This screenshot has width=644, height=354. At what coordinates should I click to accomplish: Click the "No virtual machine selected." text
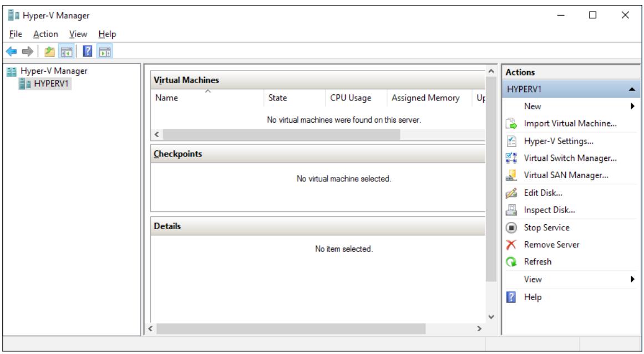tap(344, 179)
